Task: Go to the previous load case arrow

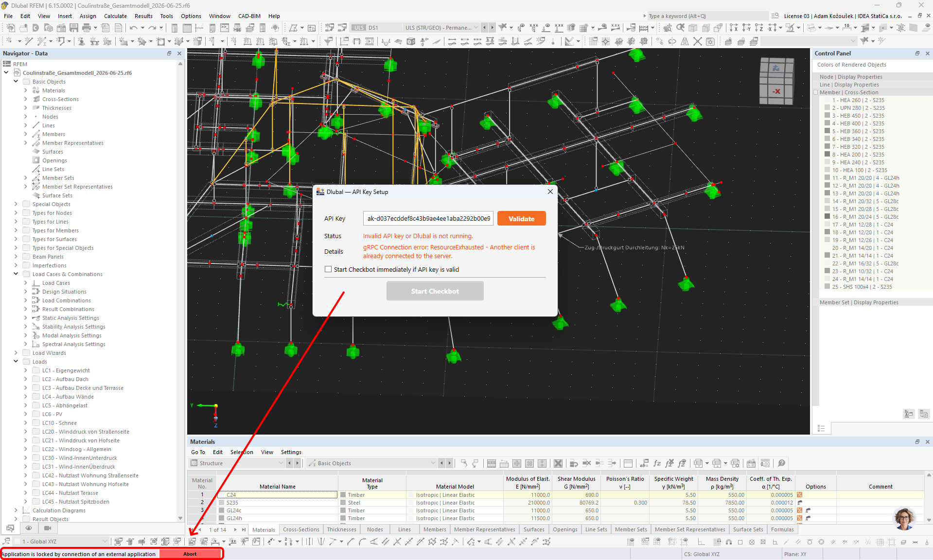Action: pos(485,28)
